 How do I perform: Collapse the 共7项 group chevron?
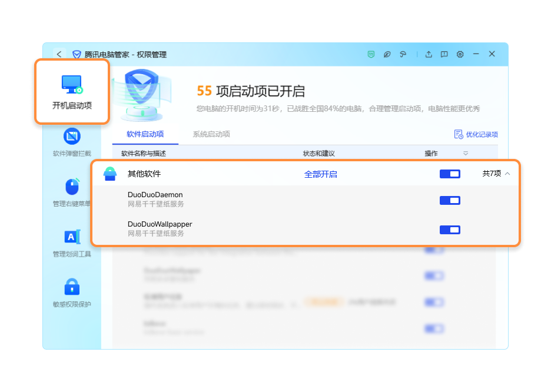[x=507, y=174]
